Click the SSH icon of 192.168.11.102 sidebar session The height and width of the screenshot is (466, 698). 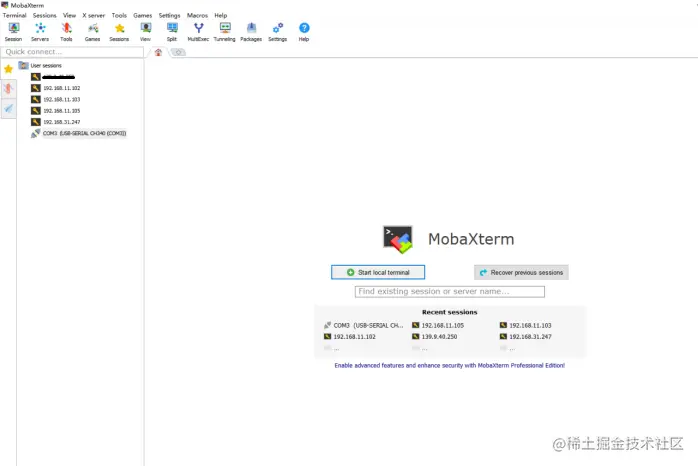point(36,88)
